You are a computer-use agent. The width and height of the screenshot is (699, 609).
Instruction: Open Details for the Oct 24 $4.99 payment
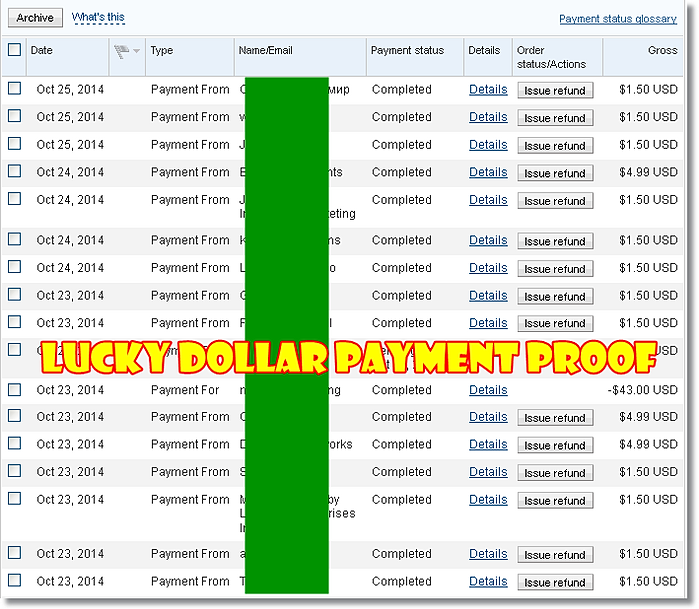488,172
